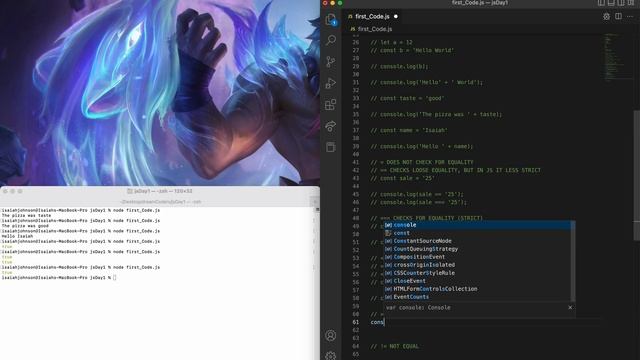
Task: Open the notebook-like icon below Live Share
Action: pyautogui.click(x=331, y=147)
